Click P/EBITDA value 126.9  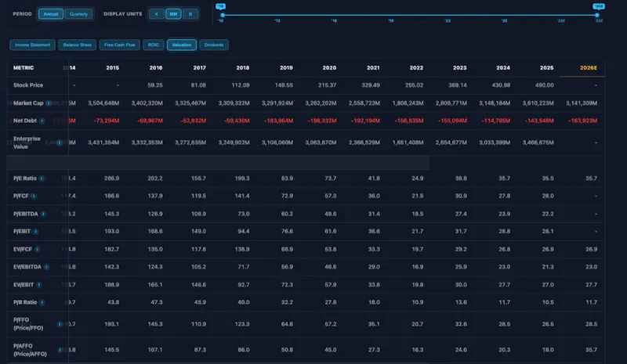tap(155, 214)
